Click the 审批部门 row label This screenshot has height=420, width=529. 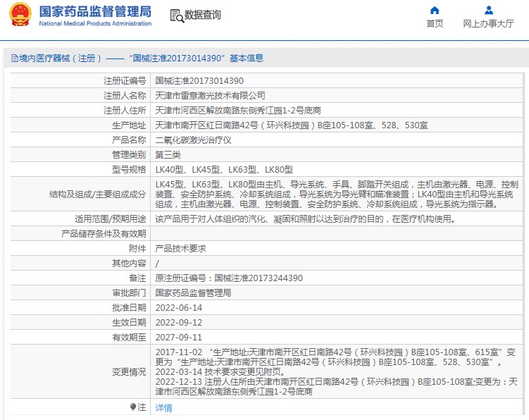[x=129, y=293]
